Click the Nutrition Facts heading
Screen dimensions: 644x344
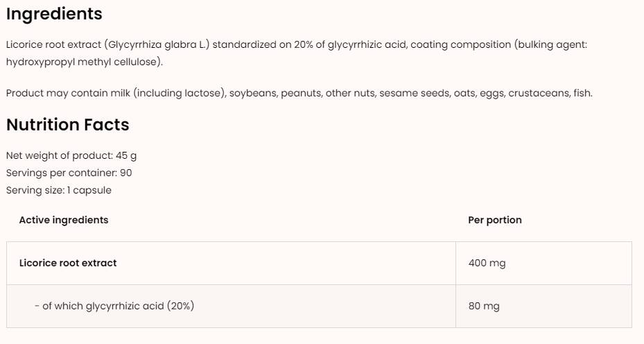(67, 125)
